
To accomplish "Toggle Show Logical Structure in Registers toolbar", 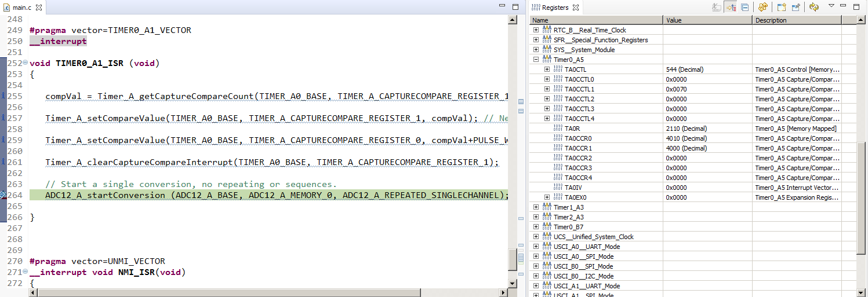I will tap(731, 7).
